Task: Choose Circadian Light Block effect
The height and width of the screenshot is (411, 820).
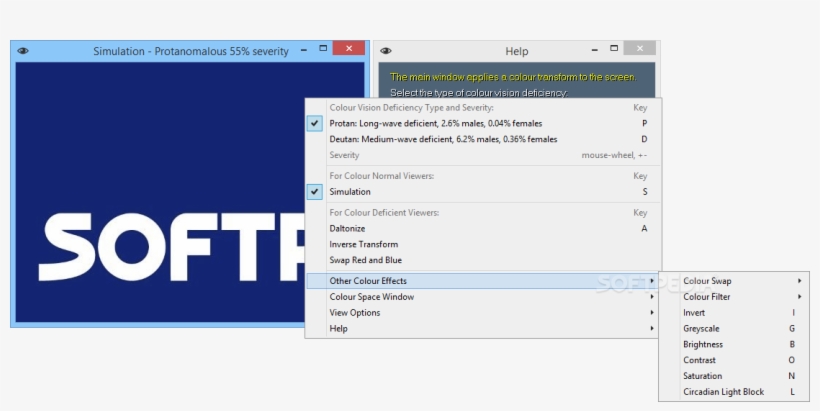Action: pyautogui.click(x=723, y=392)
